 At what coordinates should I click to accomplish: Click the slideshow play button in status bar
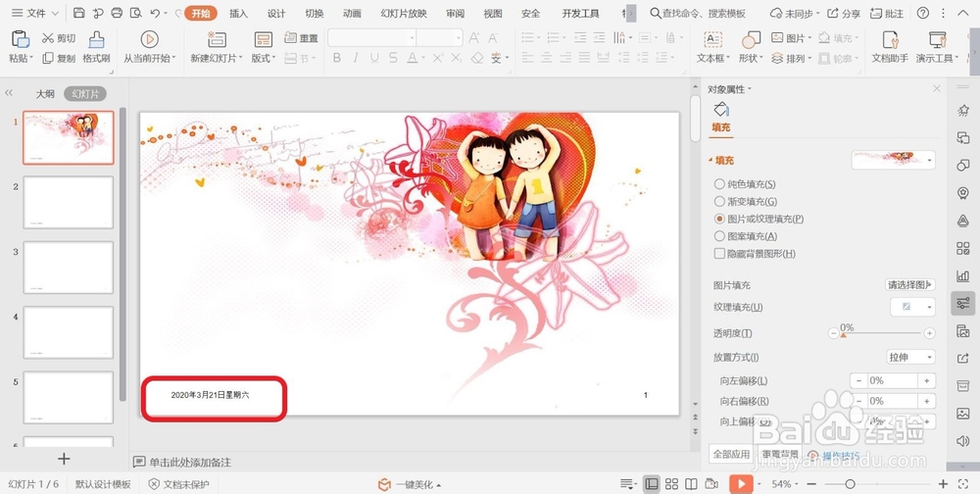coord(741,484)
